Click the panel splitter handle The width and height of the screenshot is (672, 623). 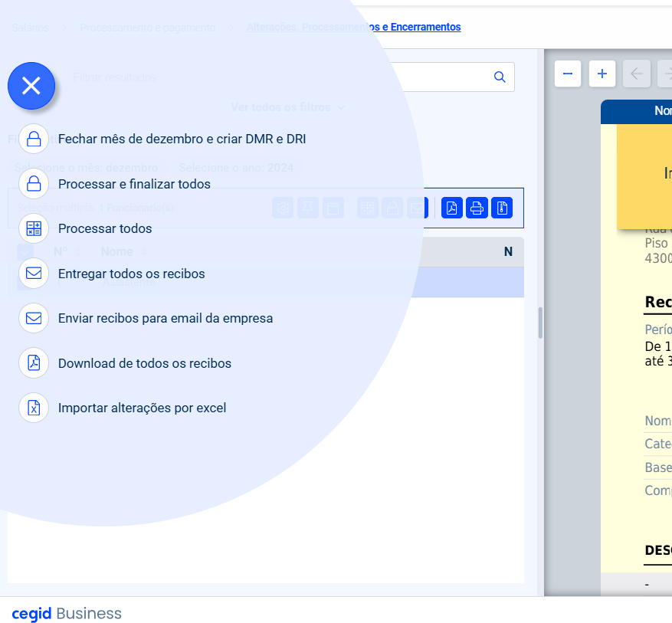tap(540, 323)
